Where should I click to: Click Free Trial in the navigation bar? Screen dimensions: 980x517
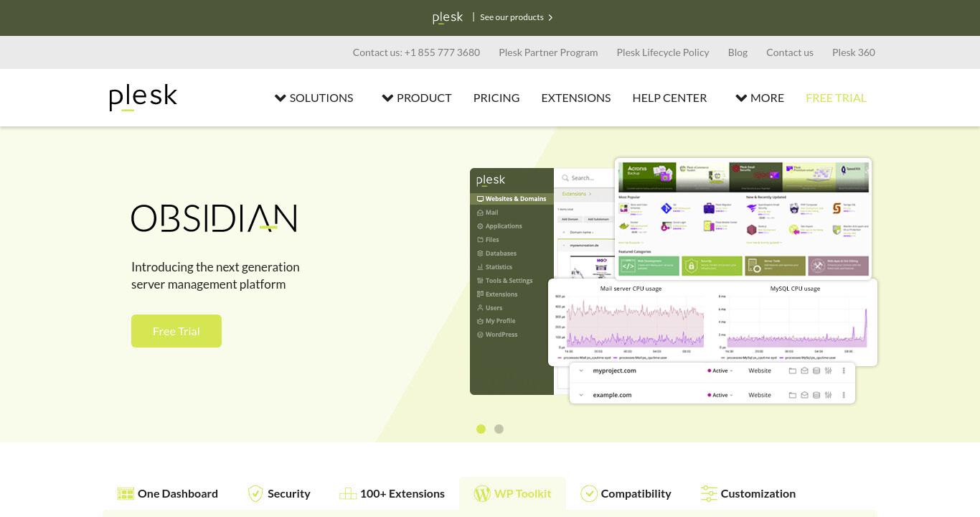point(836,98)
